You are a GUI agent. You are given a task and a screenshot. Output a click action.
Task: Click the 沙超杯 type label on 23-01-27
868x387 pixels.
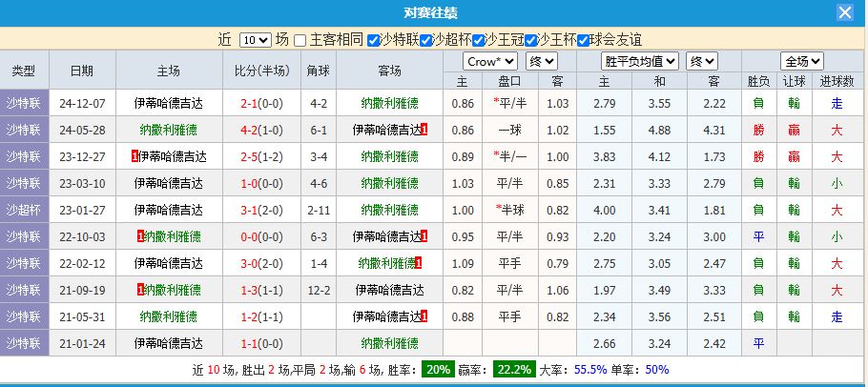[x=23, y=210]
